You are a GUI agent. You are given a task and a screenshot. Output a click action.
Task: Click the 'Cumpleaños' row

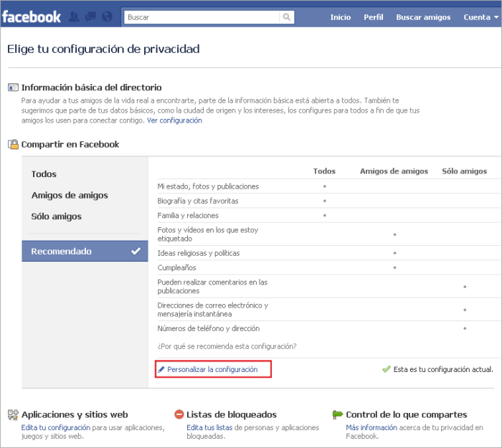[x=328, y=267]
